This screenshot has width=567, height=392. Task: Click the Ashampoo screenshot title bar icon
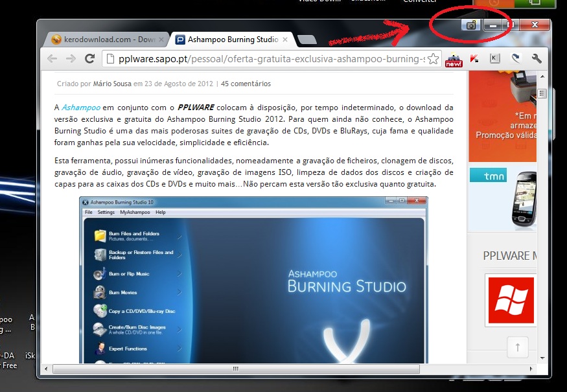[86, 202]
